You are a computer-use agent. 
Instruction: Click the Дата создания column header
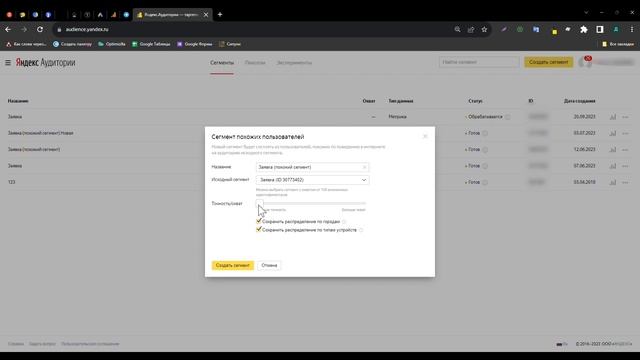(580, 101)
